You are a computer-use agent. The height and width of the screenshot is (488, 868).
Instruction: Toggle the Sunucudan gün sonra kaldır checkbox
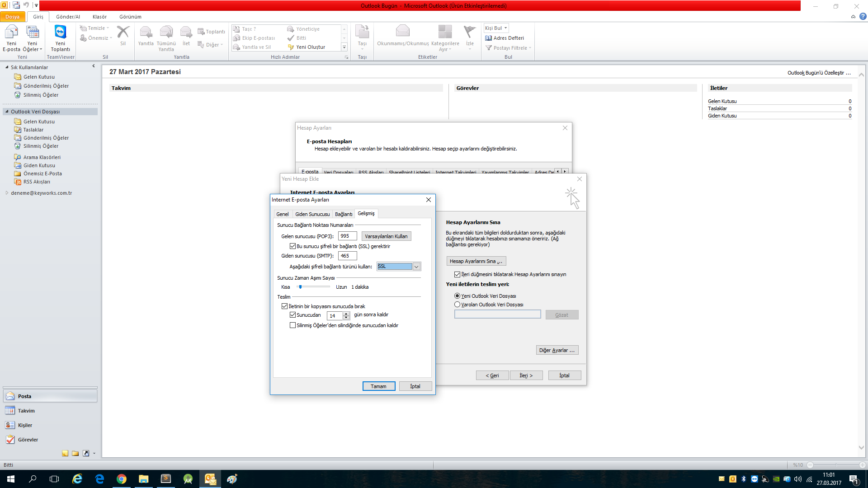[x=292, y=315]
